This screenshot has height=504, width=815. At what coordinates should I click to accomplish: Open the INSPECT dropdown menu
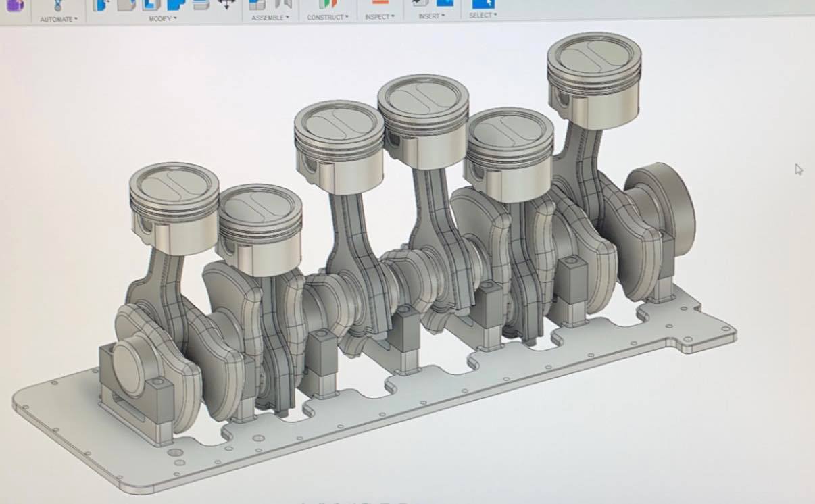[x=379, y=16]
